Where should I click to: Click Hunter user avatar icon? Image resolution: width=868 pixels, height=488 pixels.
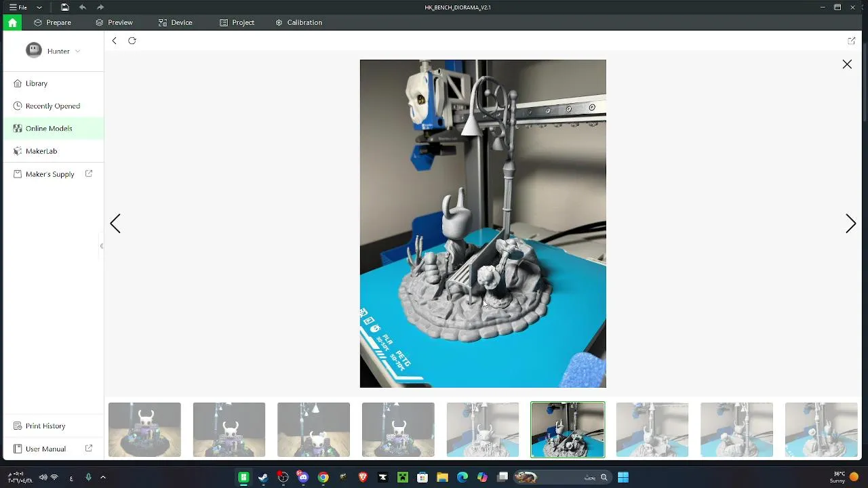pyautogui.click(x=34, y=50)
